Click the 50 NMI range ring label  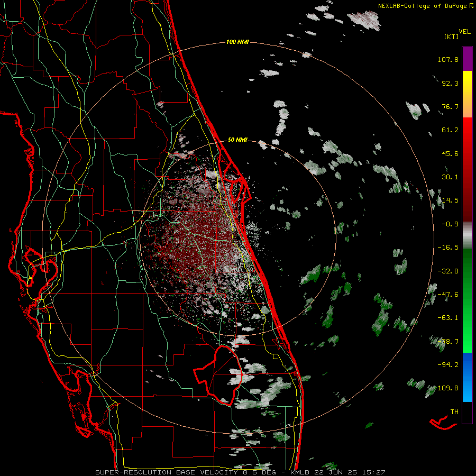237,140
